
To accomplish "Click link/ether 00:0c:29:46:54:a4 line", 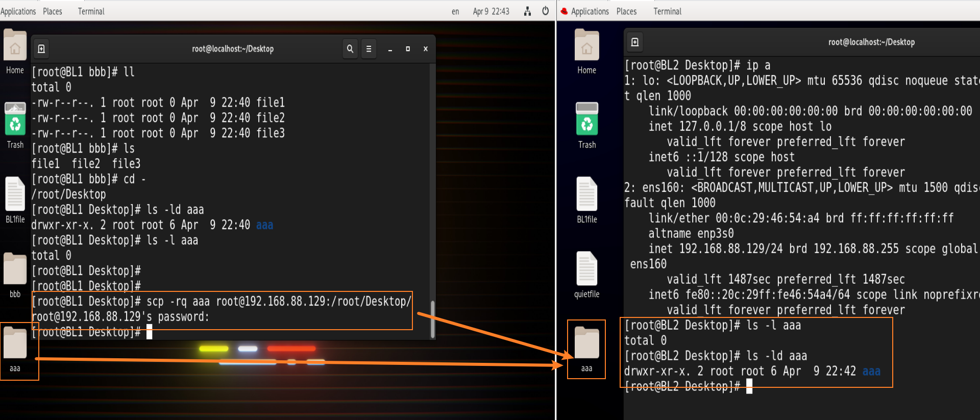I will tap(801, 218).
